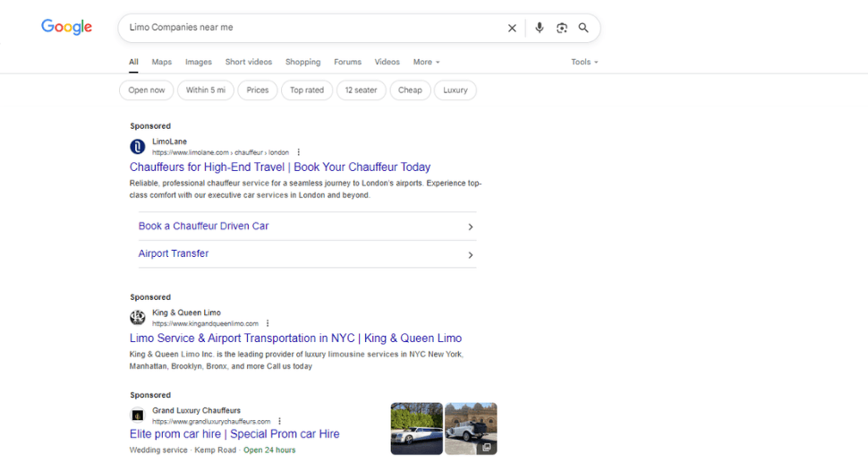Open Book a Chauffeur Driven Car sitelink

(203, 226)
